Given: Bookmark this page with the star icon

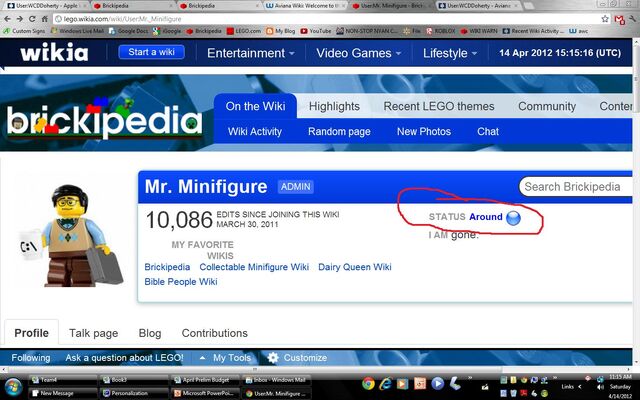Looking at the screenshot, I should [605, 19].
